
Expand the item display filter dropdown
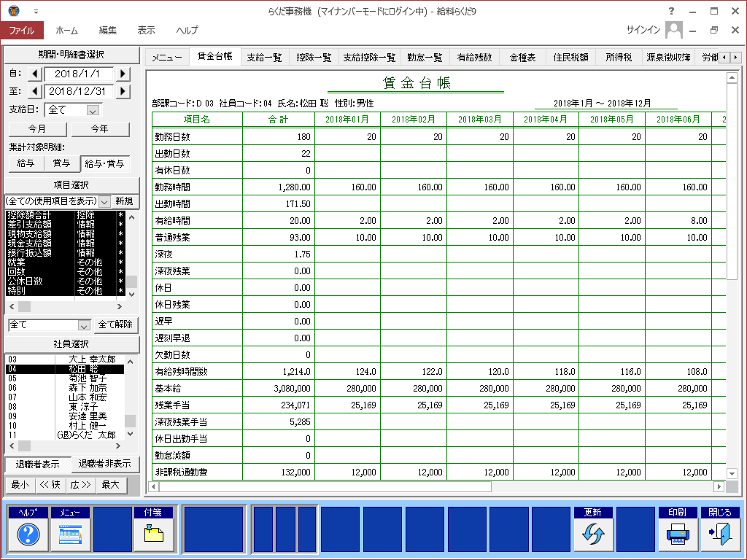(104, 201)
